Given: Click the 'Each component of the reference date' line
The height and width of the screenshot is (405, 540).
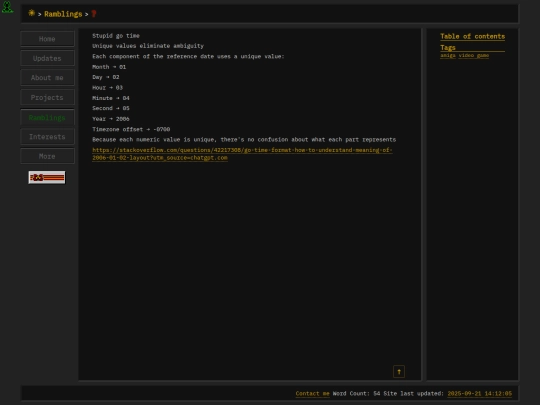Looking at the screenshot, I should tap(188, 56).
